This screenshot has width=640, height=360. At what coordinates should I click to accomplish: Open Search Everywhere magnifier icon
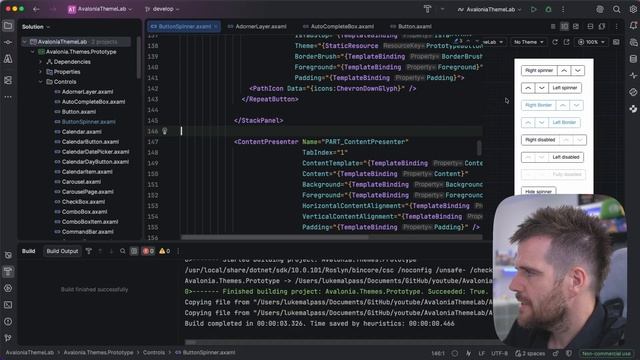(x=616, y=9)
